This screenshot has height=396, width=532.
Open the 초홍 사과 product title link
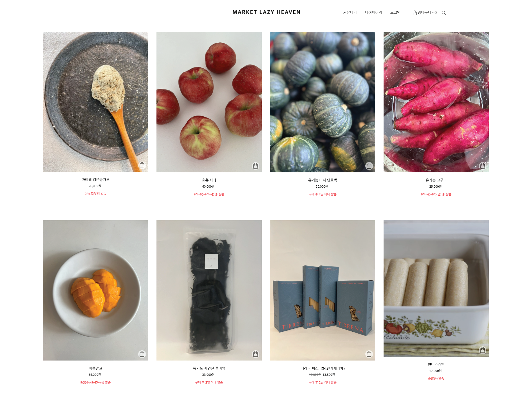(x=209, y=180)
